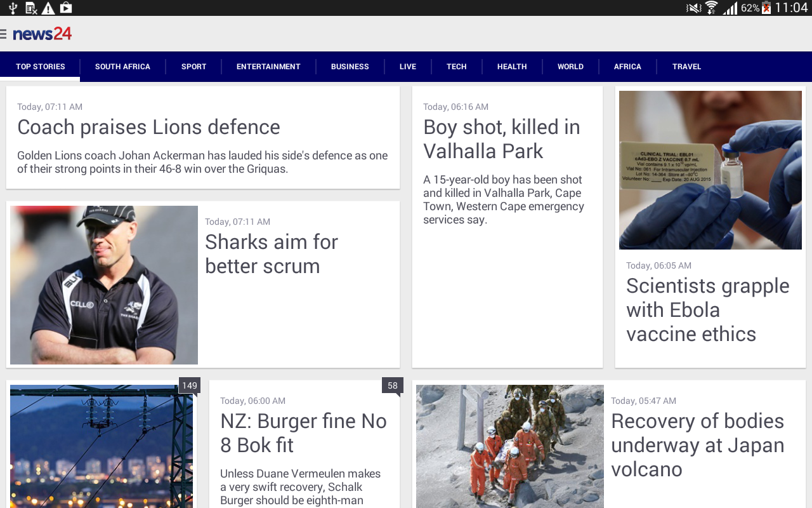This screenshot has height=508, width=812.
Task: Select the Top Stories tab
Action: click(x=41, y=67)
